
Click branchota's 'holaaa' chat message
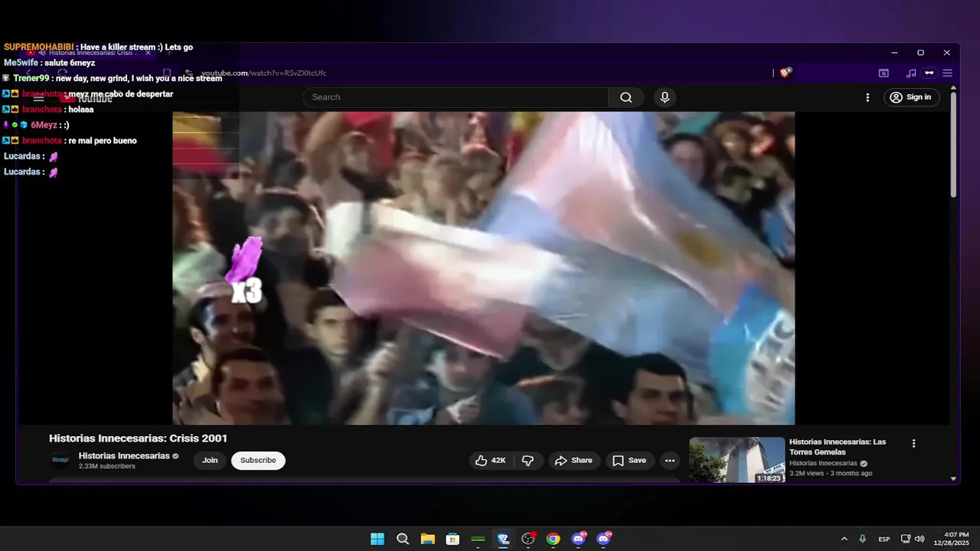coord(47,109)
